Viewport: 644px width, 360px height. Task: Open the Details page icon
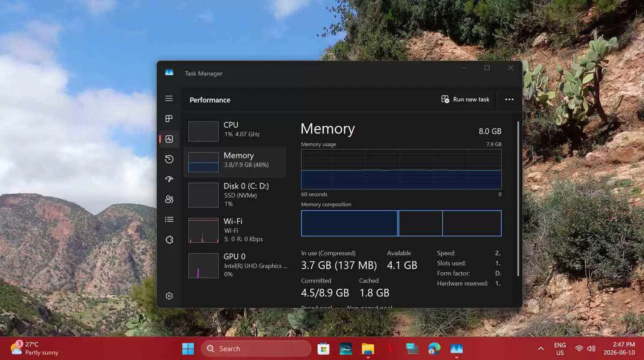point(169,219)
